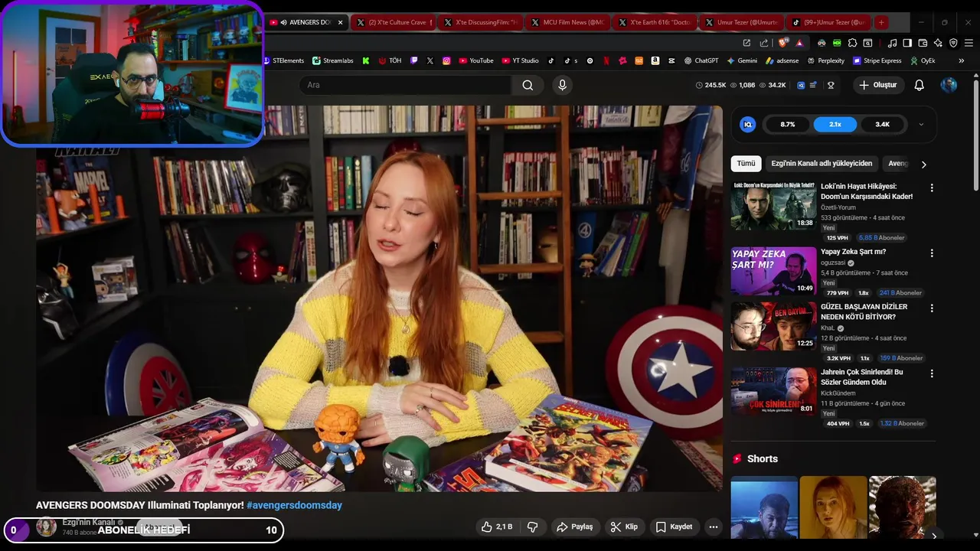
Task: Close the AVENGERS DOOMSDAY tab
Action: coord(341,22)
